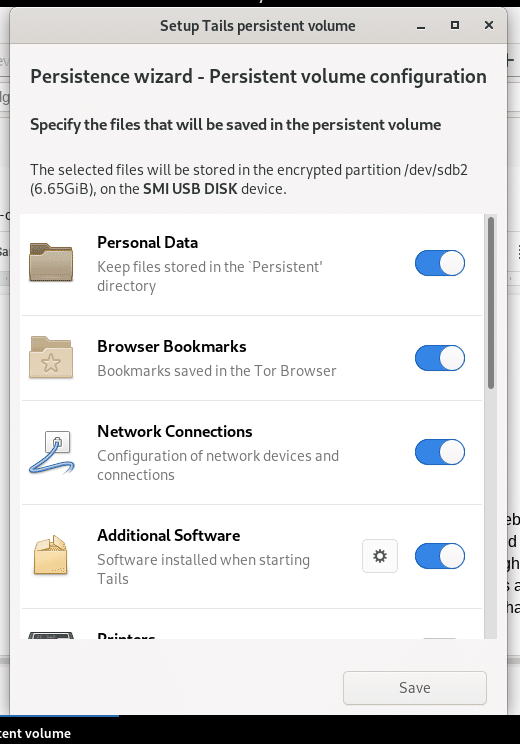The image size is (520, 744).
Task: Select the persistent volume taskbar entry
Action: coord(36,733)
